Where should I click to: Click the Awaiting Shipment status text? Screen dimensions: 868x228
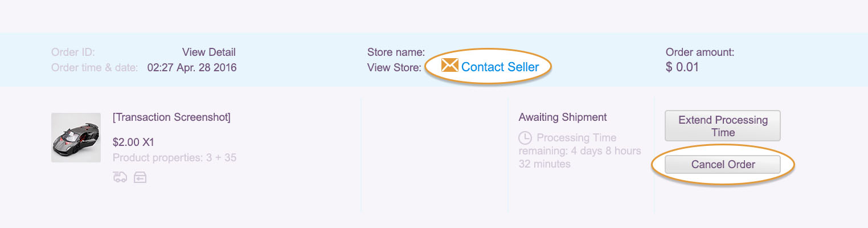coord(563,117)
